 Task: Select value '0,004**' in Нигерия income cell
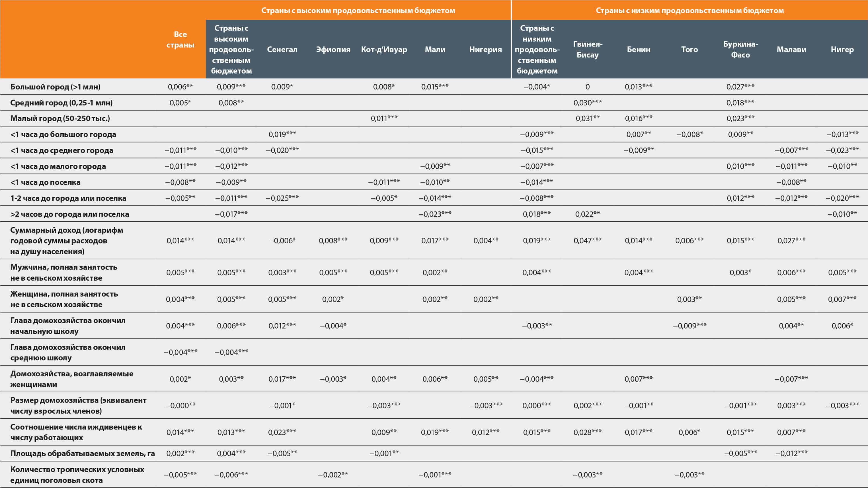(x=486, y=240)
